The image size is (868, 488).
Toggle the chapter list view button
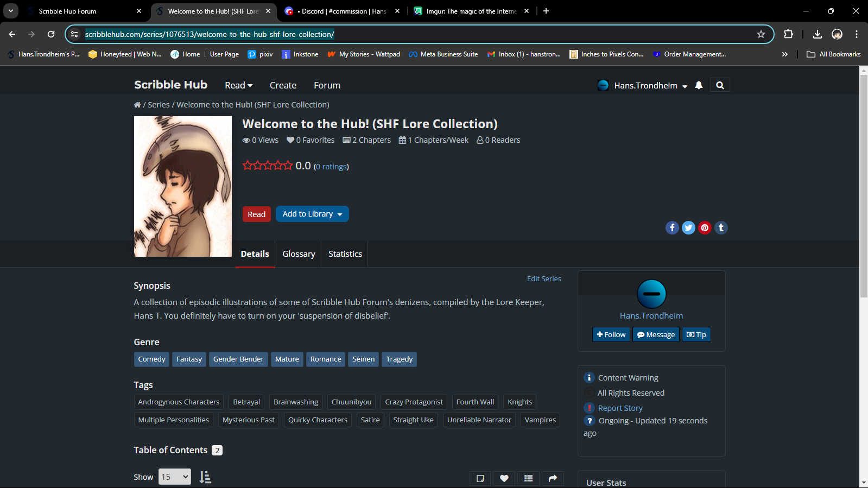click(x=528, y=478)
